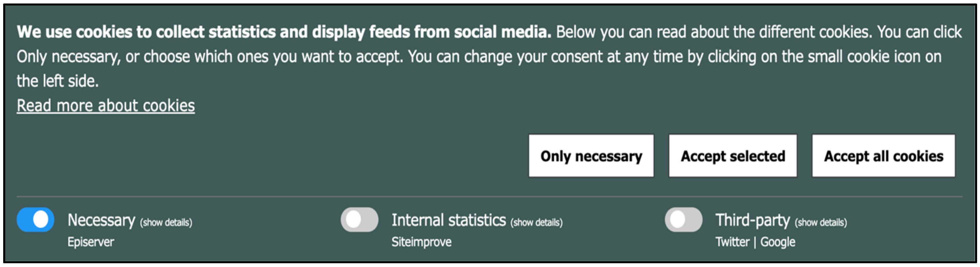Accept all cookies
Viewport: 980px width, 267px height.
pyautogui.click(x=883, y=156)
